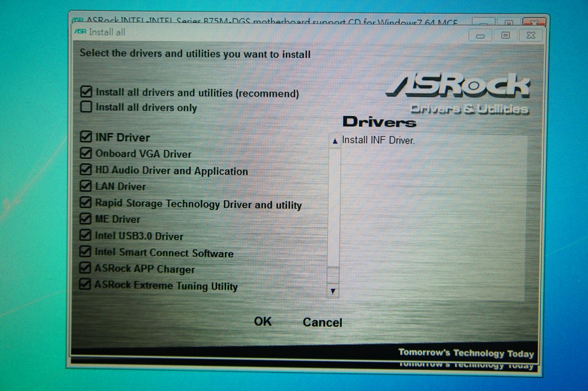Viewport: 588px width, 391px height.
Task: Click the scrollbar up arrow
Action: [335, 141]
